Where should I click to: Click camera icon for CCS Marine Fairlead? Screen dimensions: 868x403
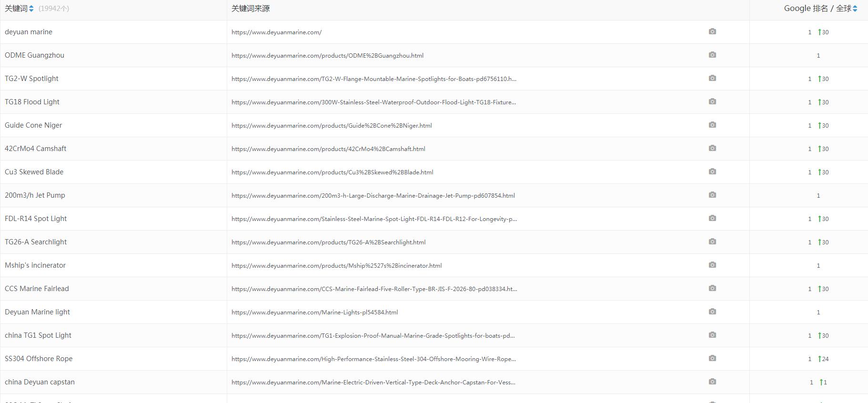click(x=712, y=288)
